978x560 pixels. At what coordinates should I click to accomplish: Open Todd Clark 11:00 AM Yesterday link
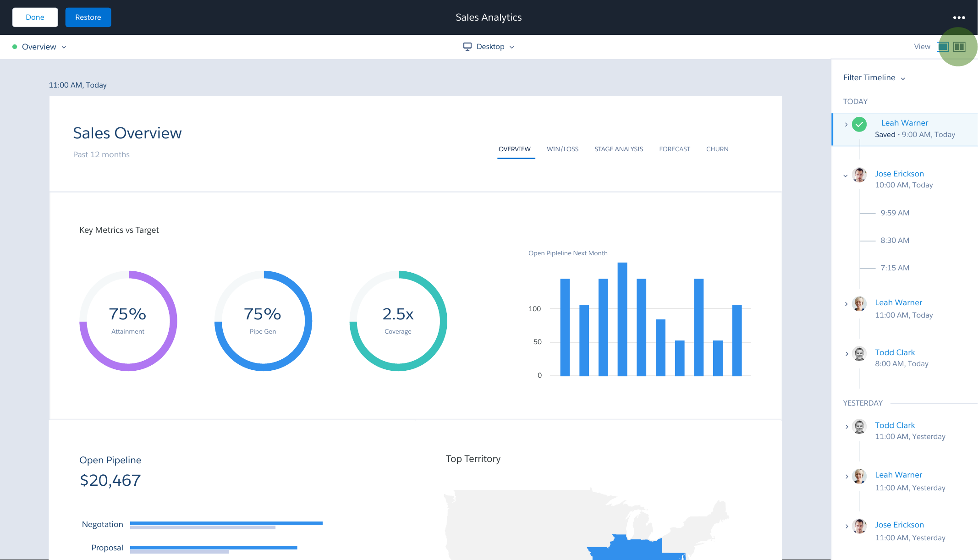tap(895, 425)
